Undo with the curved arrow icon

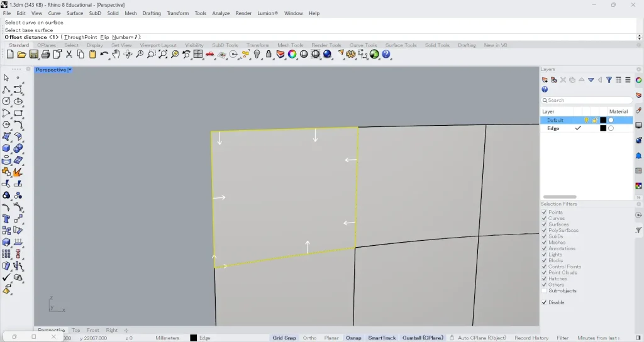tap(104, 54)
